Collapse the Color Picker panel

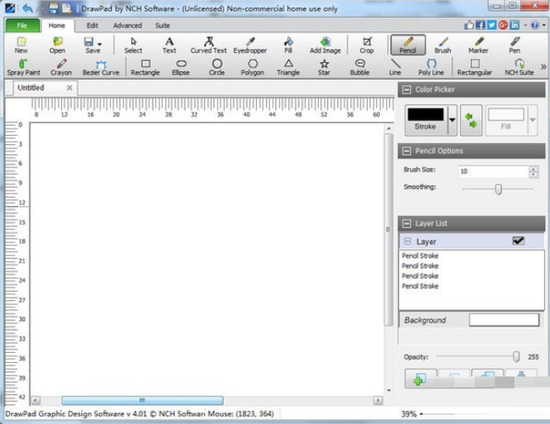click(x=407, y=90)
